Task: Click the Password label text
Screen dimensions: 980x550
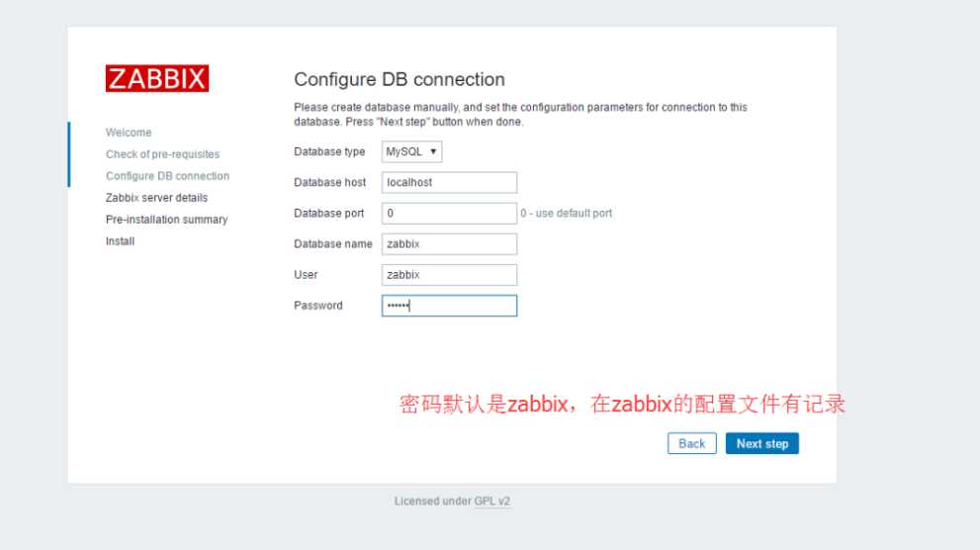Action: 318,306
